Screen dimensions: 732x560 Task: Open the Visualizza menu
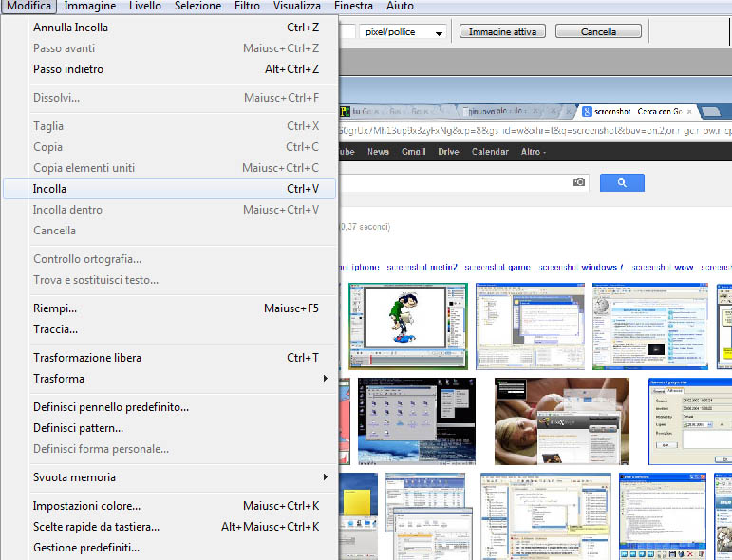click(297, 6)
